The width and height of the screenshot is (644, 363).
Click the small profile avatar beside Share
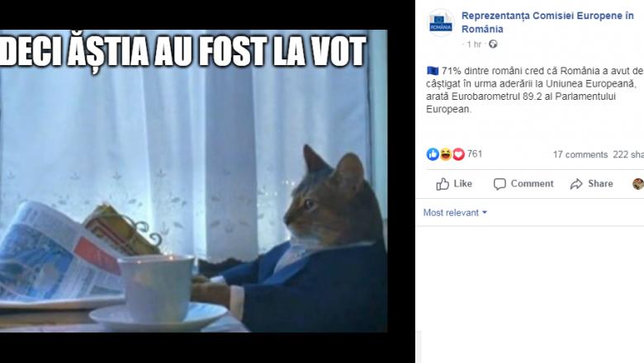pyautogui.click(x=638, y=184)
